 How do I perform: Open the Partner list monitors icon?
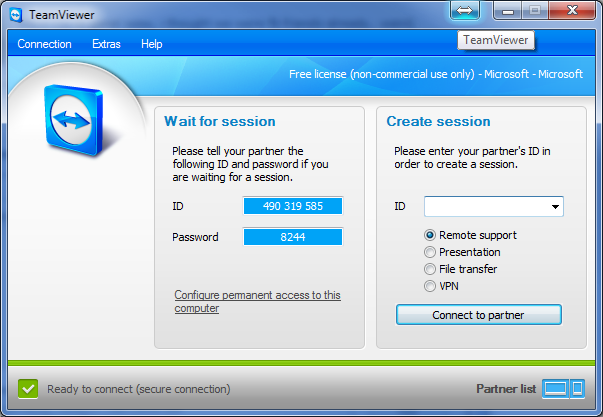click(562, 388)
